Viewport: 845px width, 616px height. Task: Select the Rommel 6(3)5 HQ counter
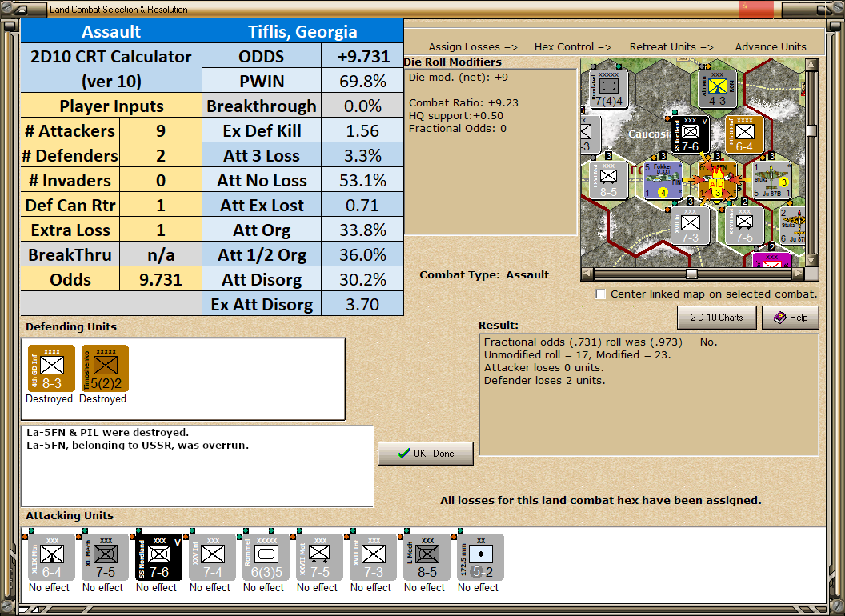pos(266,558)
